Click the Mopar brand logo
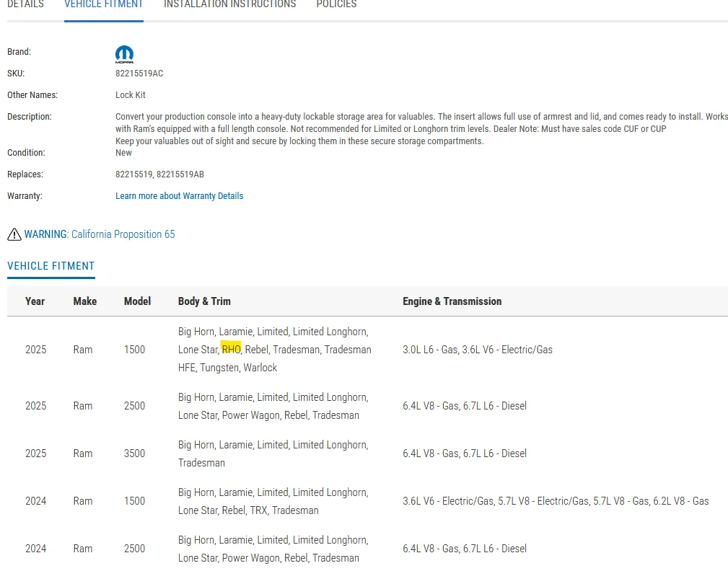728x571 pixels. 124,54
